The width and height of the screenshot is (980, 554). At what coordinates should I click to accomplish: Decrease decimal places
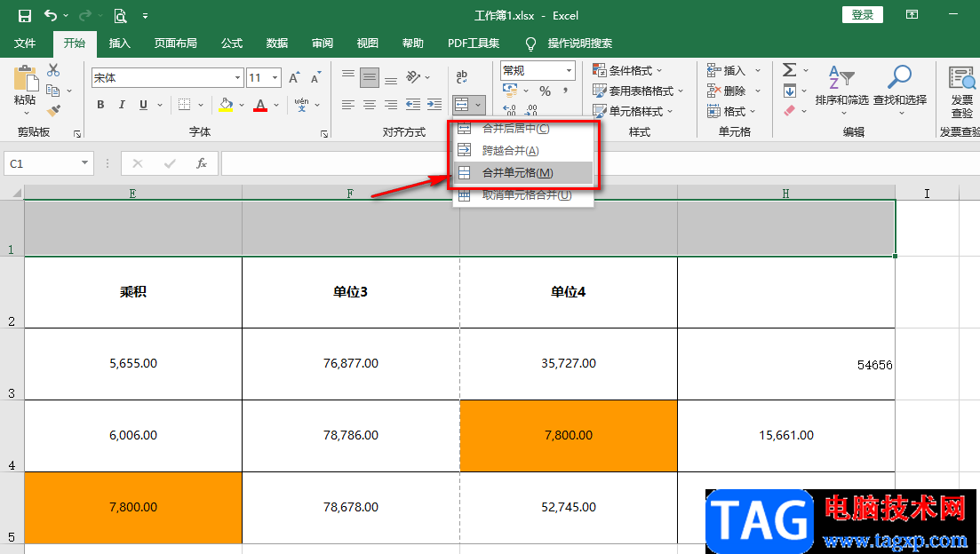pos(531,111)
